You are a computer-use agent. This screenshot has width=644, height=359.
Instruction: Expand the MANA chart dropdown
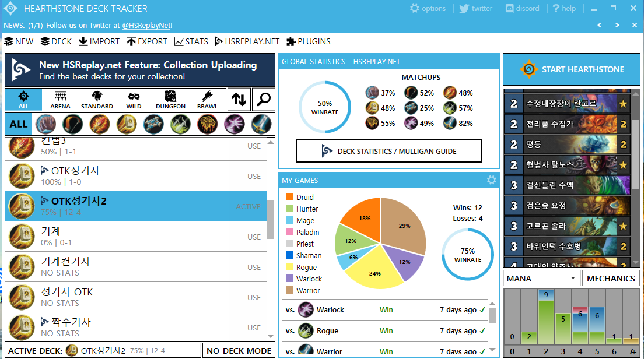542,279
